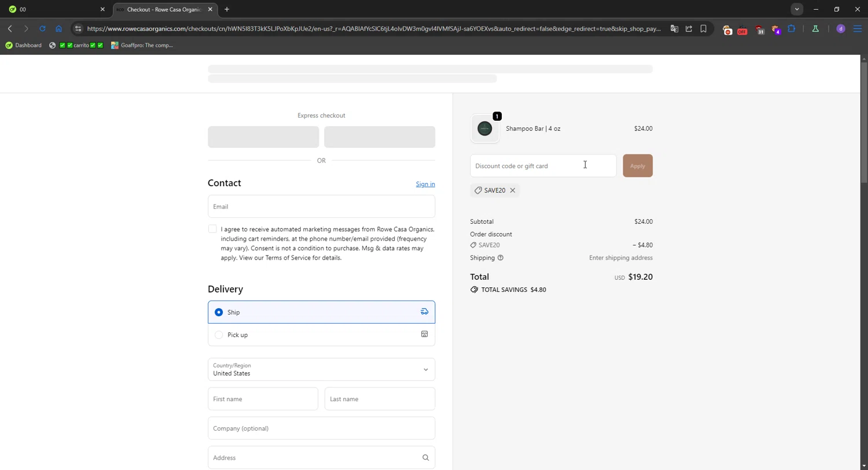
Task: Open the Goaffpro bookmark
Action: pyautogui.click(x=142, y=45)
